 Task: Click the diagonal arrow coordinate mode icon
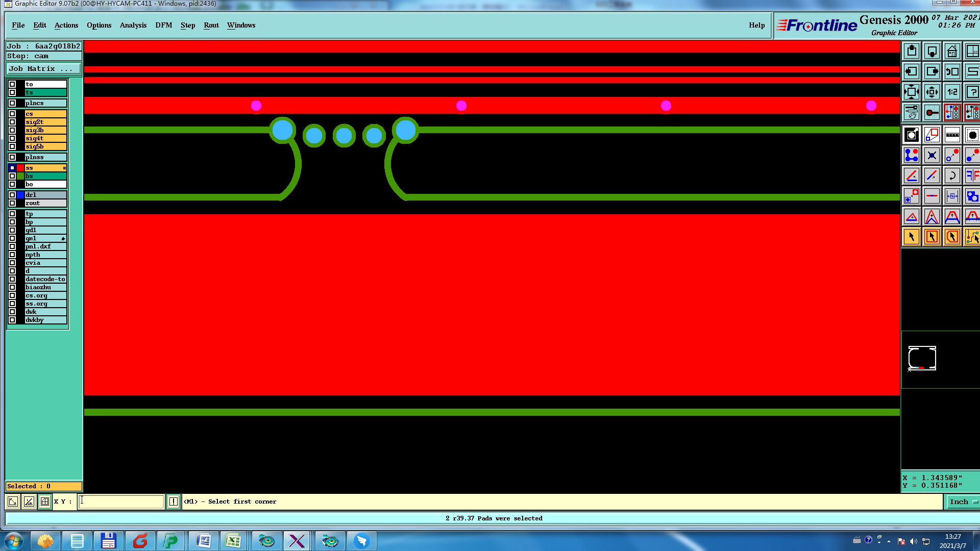click(x=13, y=502)
